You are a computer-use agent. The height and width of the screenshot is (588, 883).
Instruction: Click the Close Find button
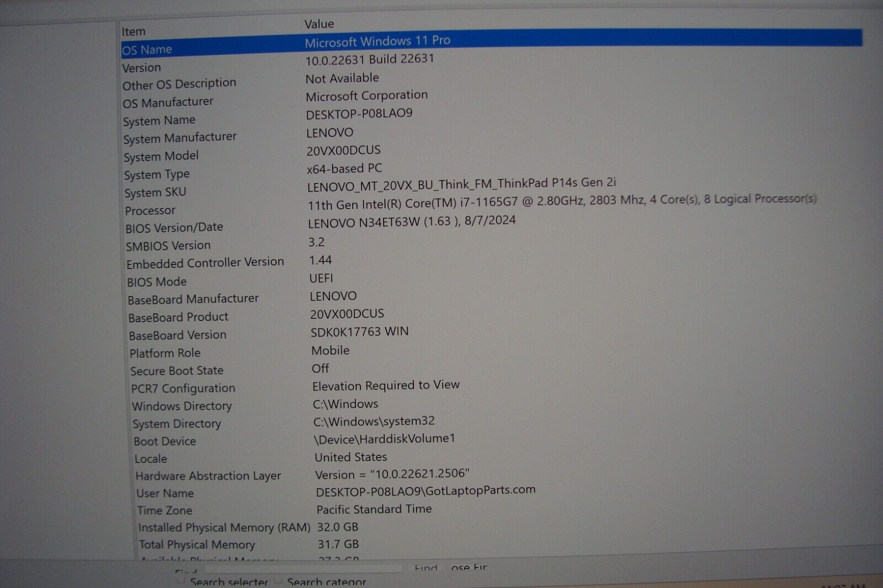point(469,567)
